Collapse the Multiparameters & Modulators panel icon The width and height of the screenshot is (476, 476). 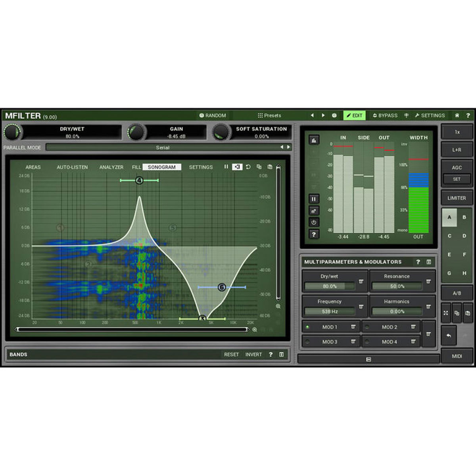[x=429, y=262]
